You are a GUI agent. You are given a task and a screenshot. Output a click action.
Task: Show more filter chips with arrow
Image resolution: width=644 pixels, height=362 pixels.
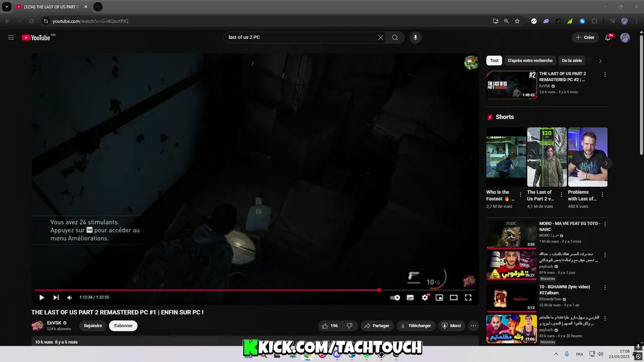coord(600,61)
